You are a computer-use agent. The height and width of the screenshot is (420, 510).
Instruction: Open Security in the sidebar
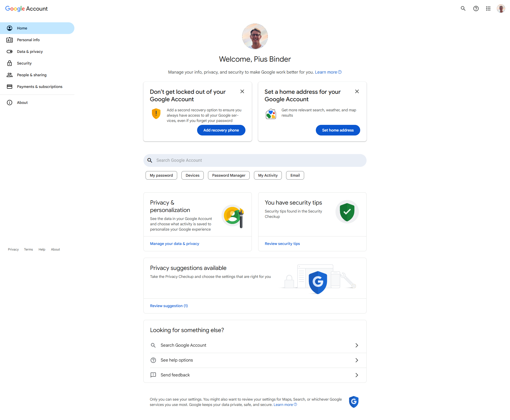tap(24, 63)
